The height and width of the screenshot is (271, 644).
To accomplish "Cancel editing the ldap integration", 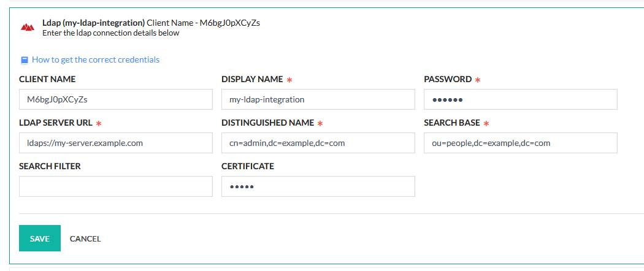I will (85, 239).
